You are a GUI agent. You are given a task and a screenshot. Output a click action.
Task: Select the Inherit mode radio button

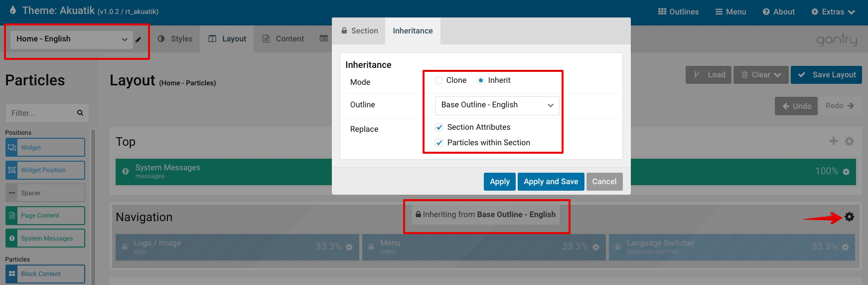(x=481, y=80)
